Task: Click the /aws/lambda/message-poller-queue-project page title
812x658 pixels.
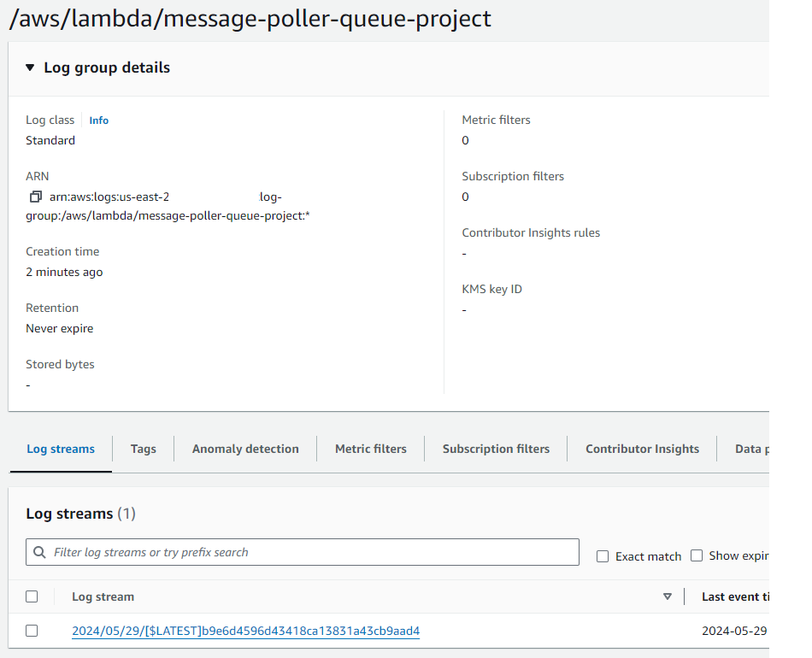Action: pos(250,19)
